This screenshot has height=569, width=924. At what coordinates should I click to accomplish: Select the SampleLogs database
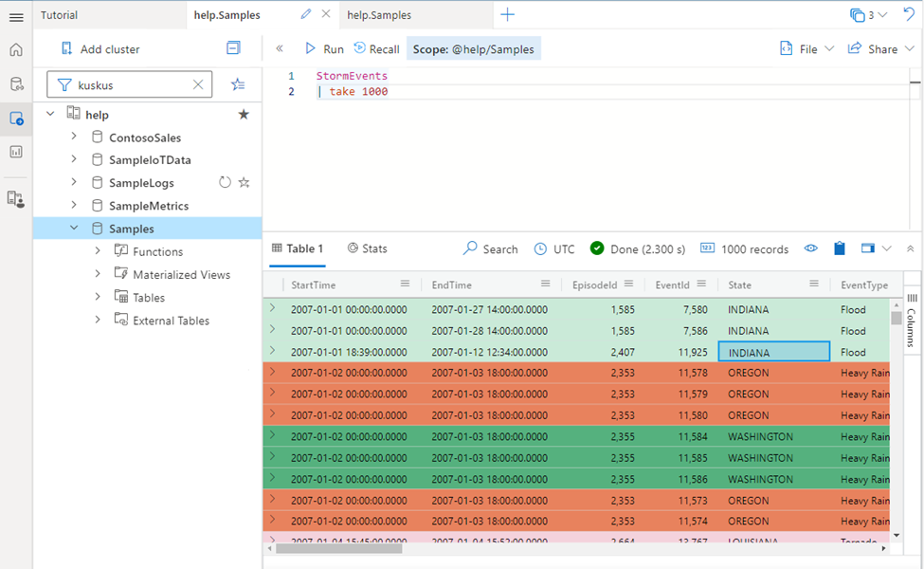(x=141, y=183)
